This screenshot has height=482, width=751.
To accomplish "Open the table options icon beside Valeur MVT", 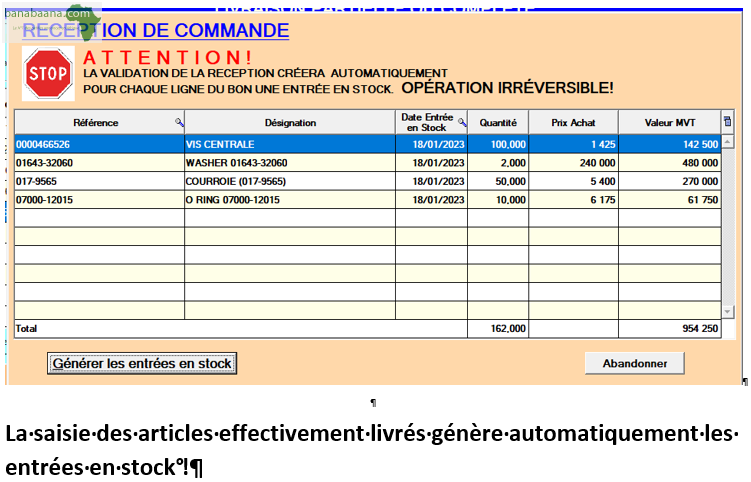I will coord(728,122).
